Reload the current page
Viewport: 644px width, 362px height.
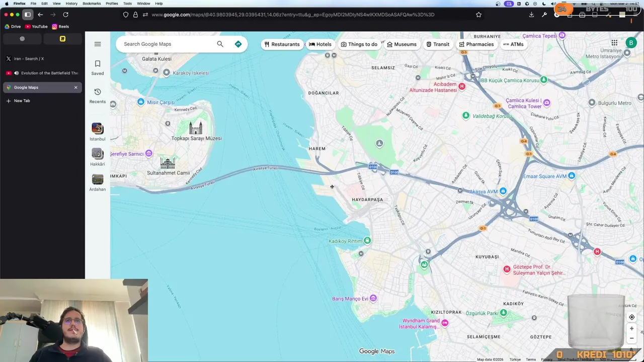pos(65,15)
